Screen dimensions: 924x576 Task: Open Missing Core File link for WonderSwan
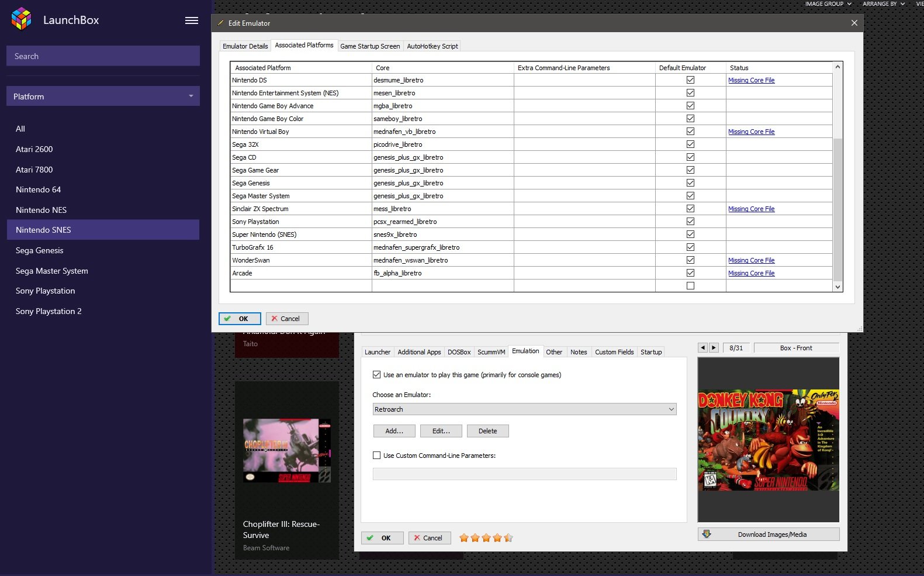click(x=752, y=260)
